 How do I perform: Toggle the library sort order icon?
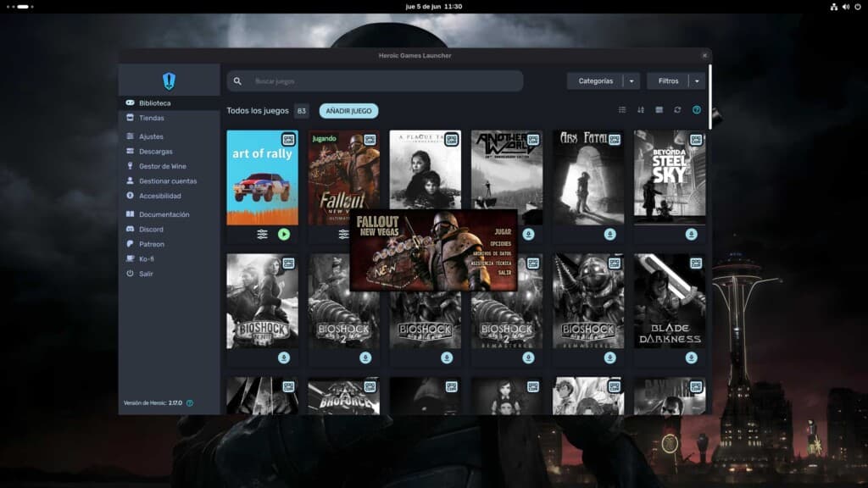(x=641, y=110)
